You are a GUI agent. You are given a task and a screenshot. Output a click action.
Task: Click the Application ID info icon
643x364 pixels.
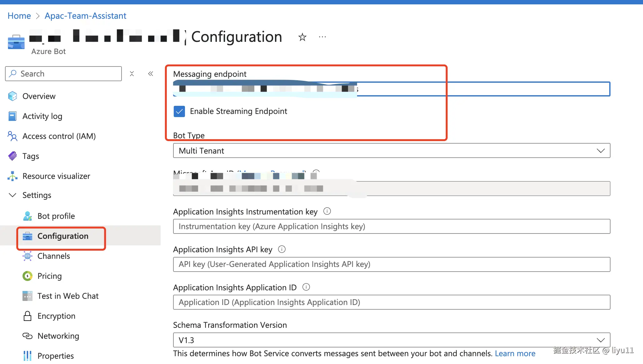point(306,287)
